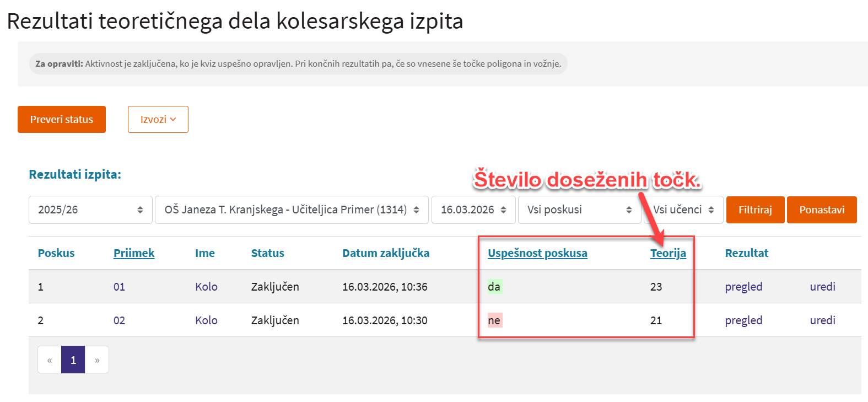
Task: Open the Izvozi export dropdown
Action: coord(158,120)
